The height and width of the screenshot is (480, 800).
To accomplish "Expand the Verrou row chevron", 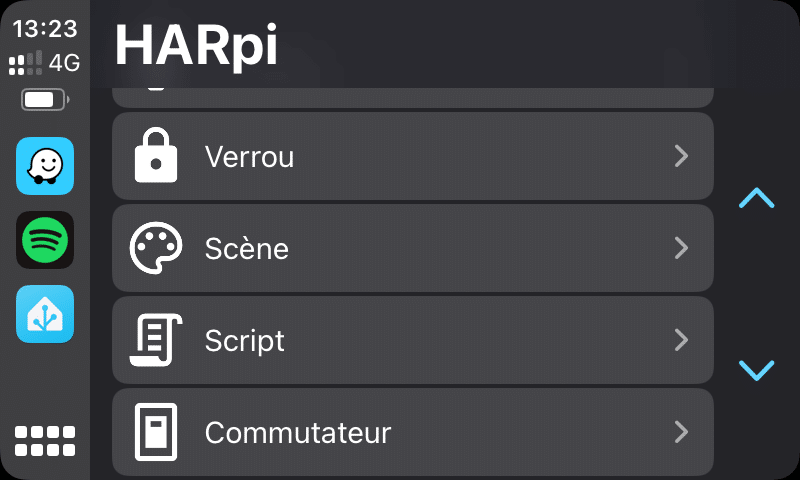I will (682, 156).
